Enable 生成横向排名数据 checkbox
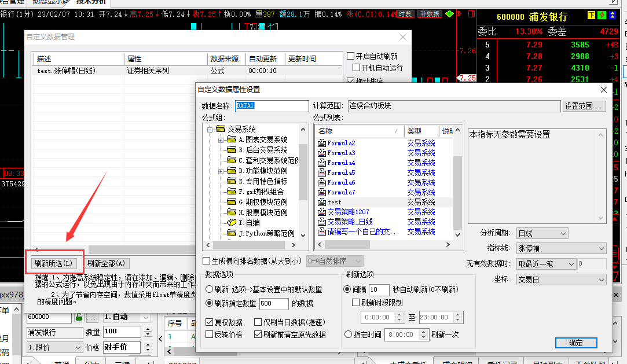This screenshot has width=627, height=364. [x=207, y=262]
